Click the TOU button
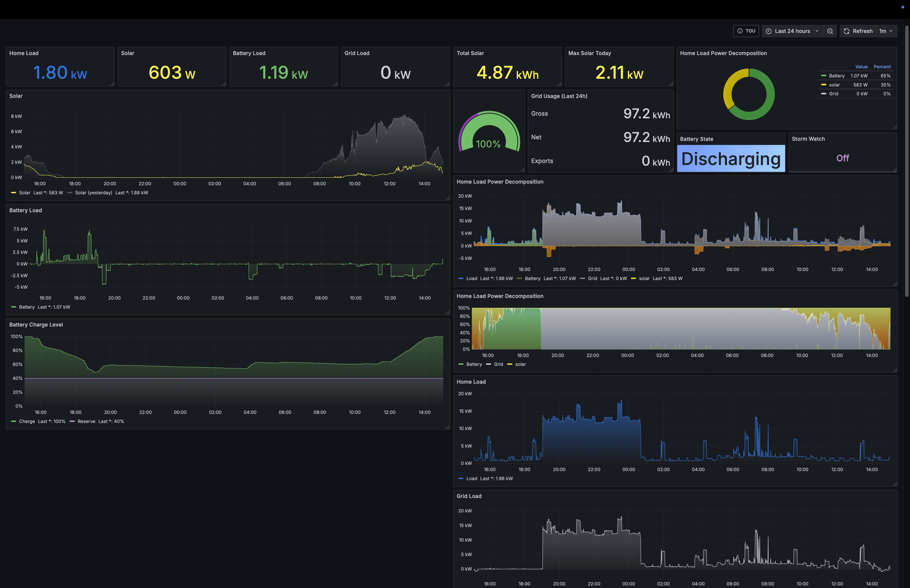 pos(750,31)
